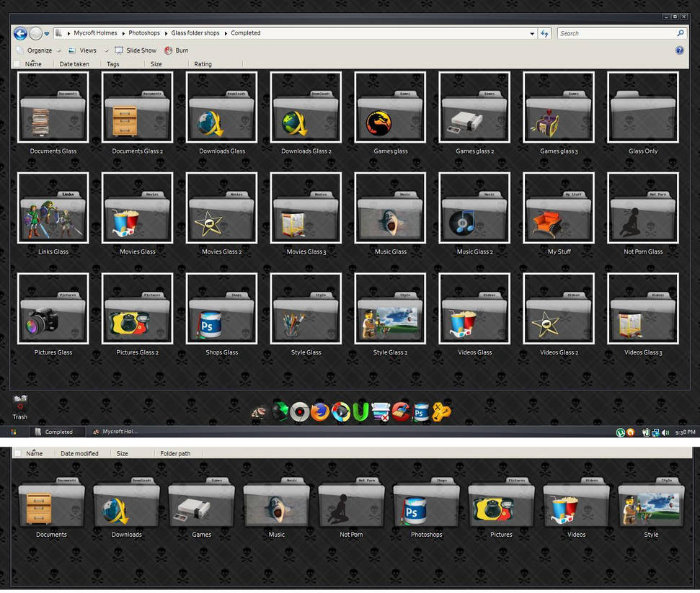This screenshot has height=593, width=700.
Task: Select the Games glass folder thumbnail
Action: (390, 107)
